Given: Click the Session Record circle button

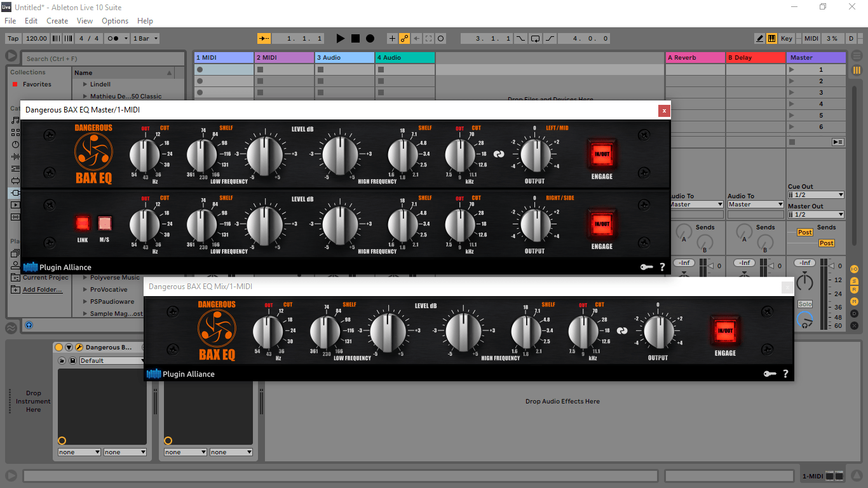Looking at the screenshot, I should [x=441, y=39].
